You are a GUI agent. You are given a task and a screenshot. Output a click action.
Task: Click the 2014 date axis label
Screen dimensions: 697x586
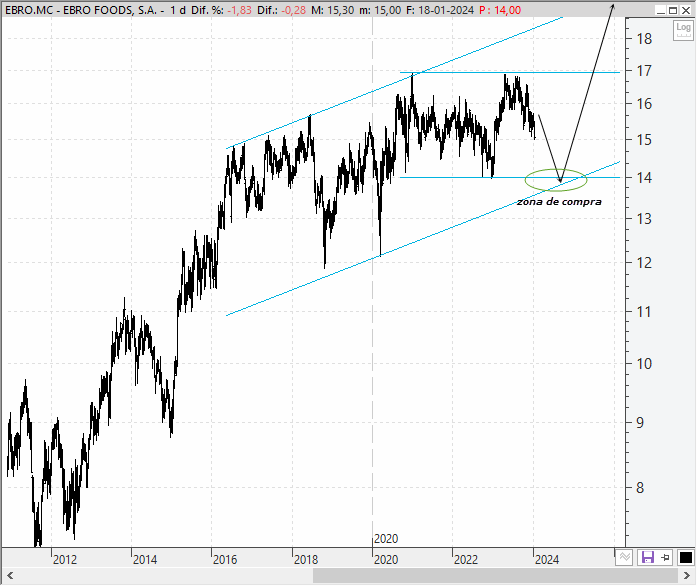click(145, 559)
